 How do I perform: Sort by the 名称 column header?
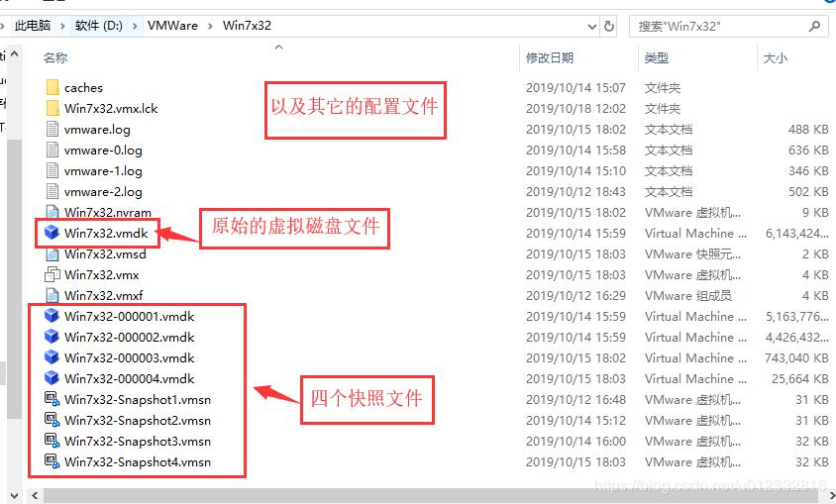[55, 57]
